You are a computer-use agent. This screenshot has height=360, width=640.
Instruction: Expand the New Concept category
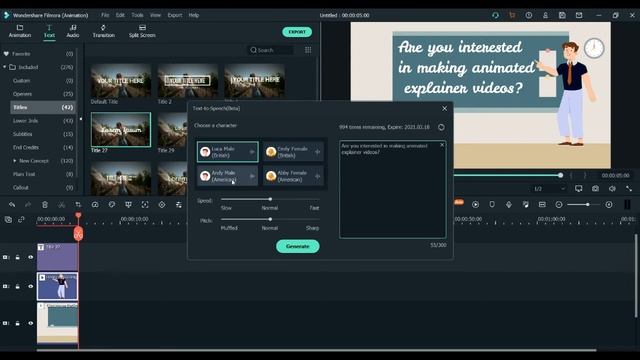15,161
